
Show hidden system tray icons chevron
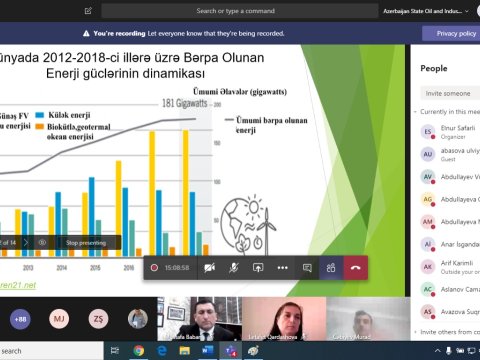438,351
